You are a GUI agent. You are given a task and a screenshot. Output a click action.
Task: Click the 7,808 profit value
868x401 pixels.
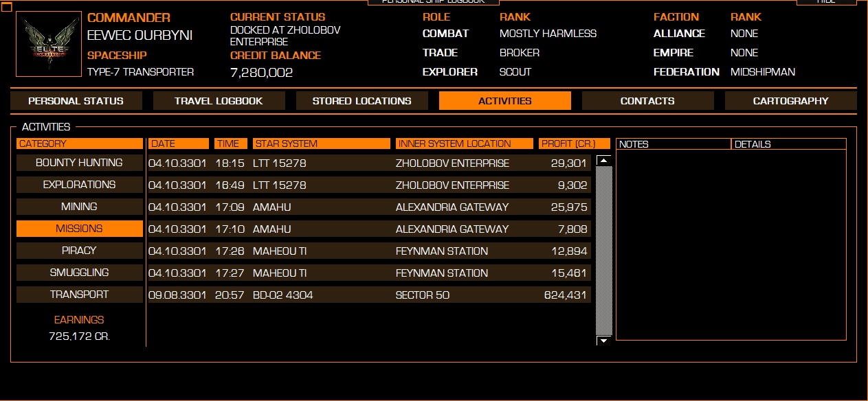pos(573,229)
